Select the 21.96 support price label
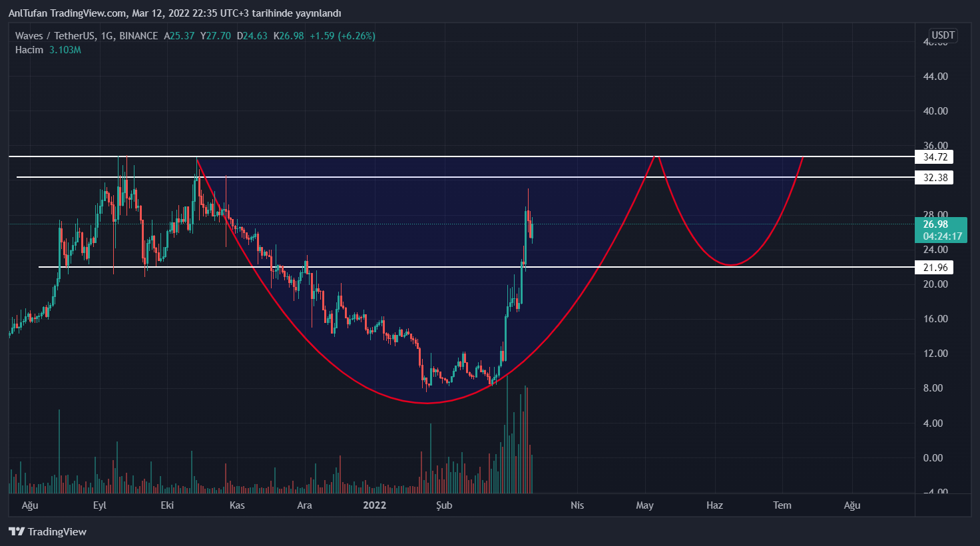Screen dimensions: 980x546 935,268
